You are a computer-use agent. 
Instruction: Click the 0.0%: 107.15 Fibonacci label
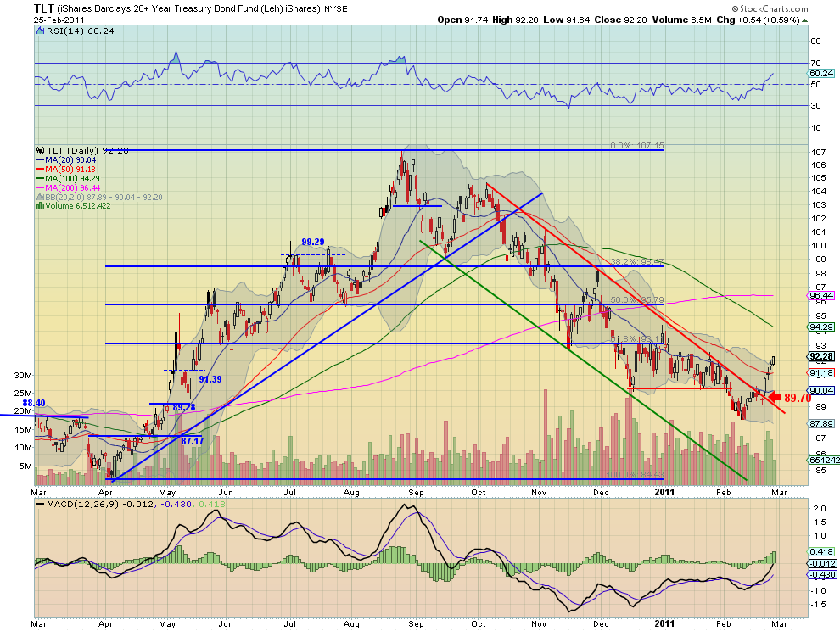[637, 146]
